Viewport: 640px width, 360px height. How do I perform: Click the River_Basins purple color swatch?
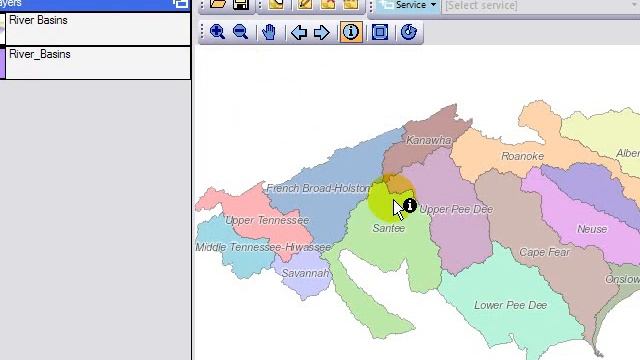pos(2,62)
